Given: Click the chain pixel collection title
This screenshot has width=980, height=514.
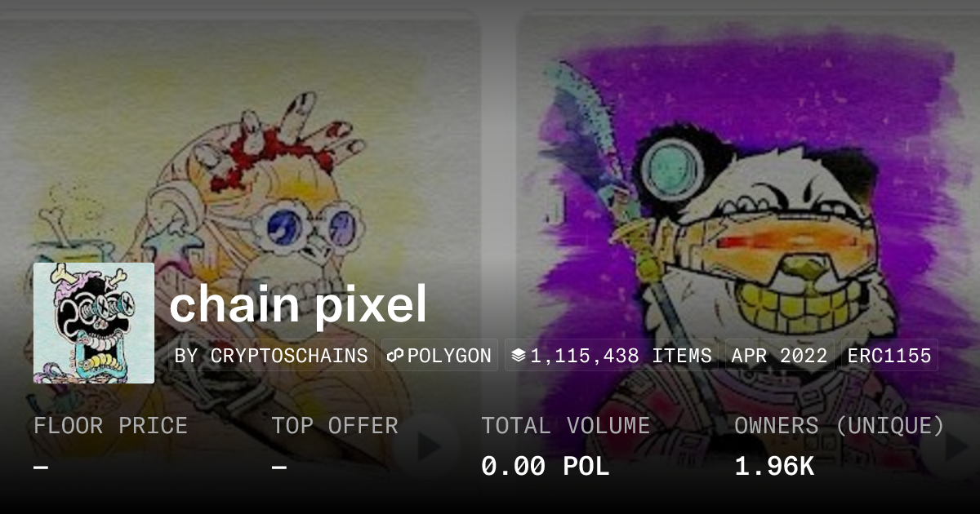Looking at the screenshot, I should pos(298,304).
